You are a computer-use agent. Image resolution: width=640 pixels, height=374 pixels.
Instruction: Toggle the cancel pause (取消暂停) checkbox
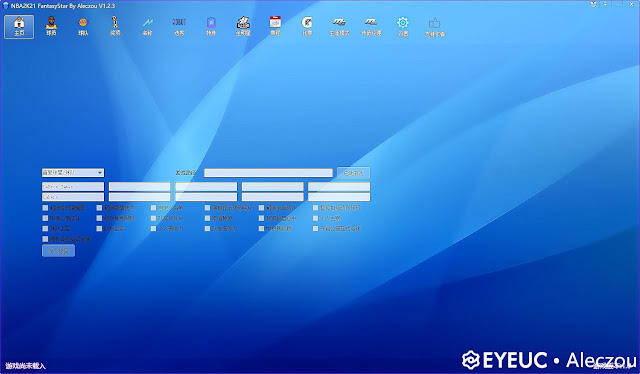[x=207, y=218]
